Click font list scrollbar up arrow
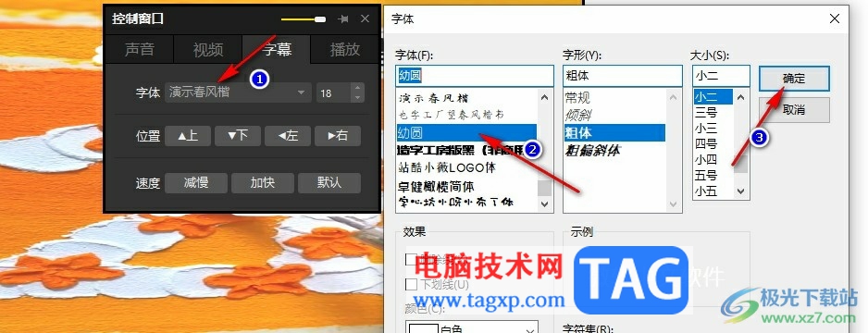The height and width of the screenshot is (333, 868). pyautogui.click(x=545, y=98)
